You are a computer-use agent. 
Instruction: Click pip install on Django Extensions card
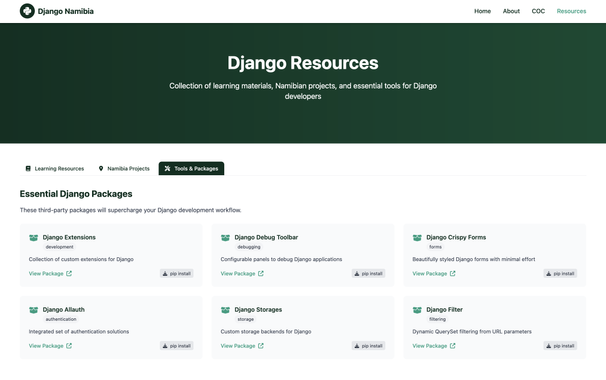[x=177, y=274]
